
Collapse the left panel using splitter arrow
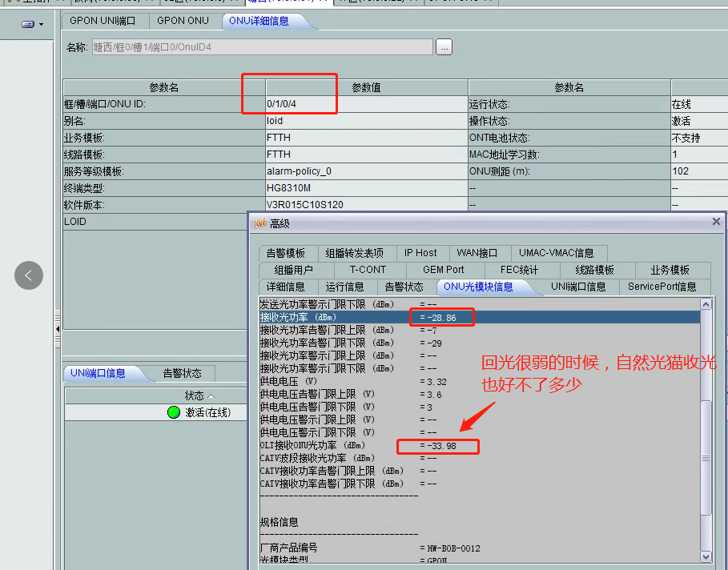click(58, 329)
